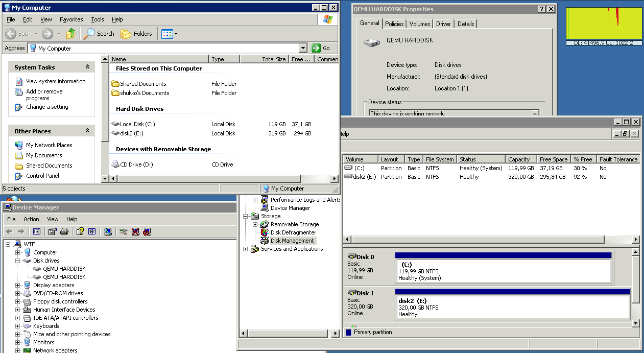The height and width of the screenshot is (353, 644).
Task: Expand Services and Applications node
Action: (x=246, y=249)
